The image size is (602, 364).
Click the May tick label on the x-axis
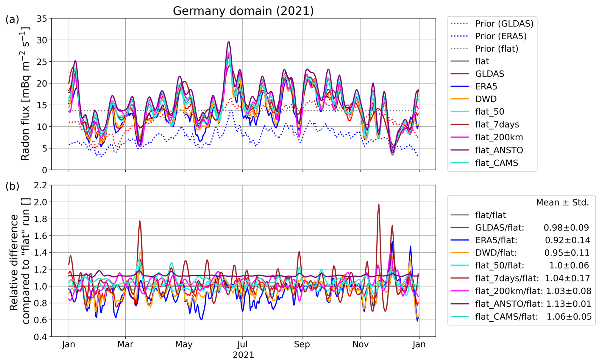click(x=184, y=344)
